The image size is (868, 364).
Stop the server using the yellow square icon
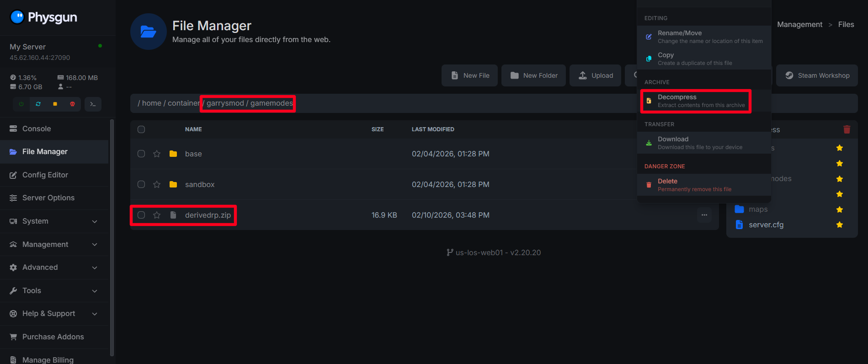(55, 104)
